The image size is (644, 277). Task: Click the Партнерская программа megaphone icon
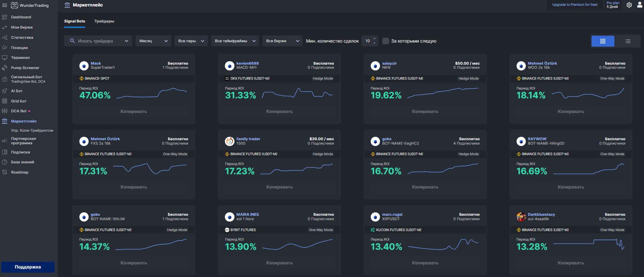[4, 141]
